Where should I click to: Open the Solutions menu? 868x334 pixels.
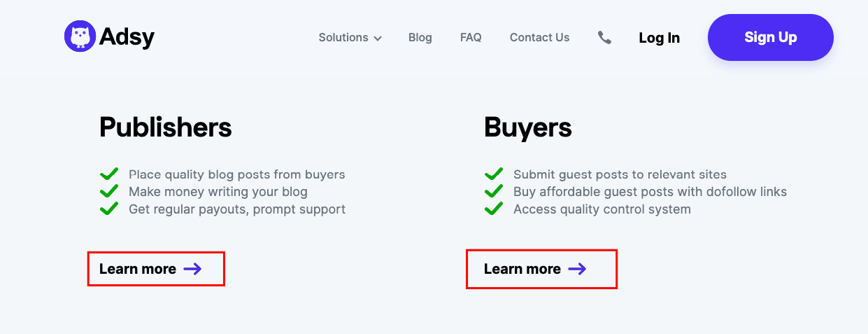point(343,38)
